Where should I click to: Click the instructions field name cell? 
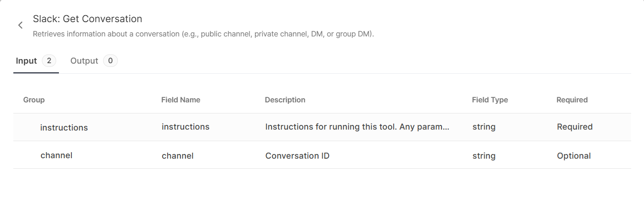[186, 127]
